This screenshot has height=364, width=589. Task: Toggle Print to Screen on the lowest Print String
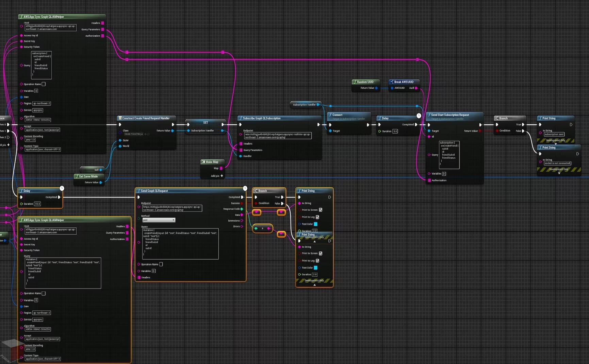pos(321,254)
